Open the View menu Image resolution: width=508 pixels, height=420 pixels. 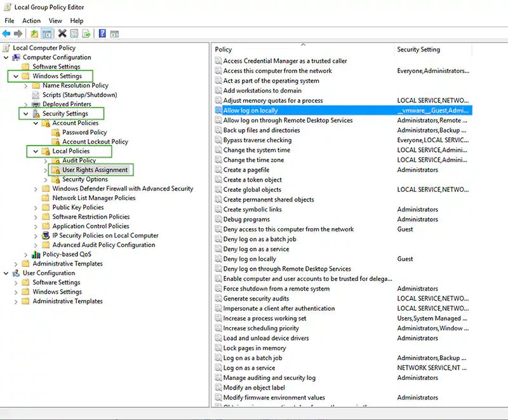[x=55, y=21]
